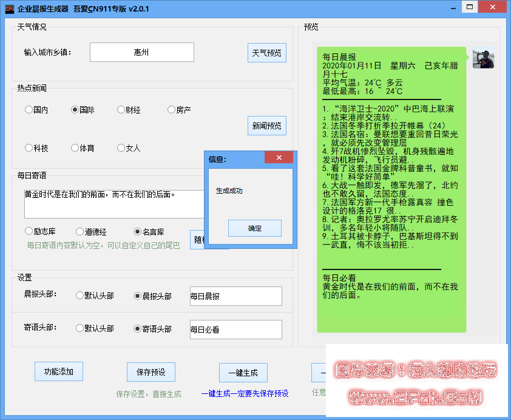
Task: Click the app icon in title bar
Action: click(10, 9)
